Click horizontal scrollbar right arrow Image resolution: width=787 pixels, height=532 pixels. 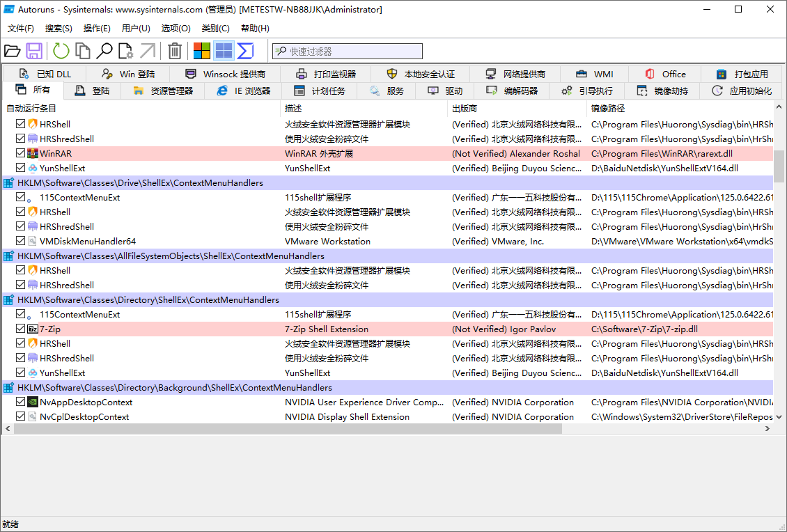[767, 429]
